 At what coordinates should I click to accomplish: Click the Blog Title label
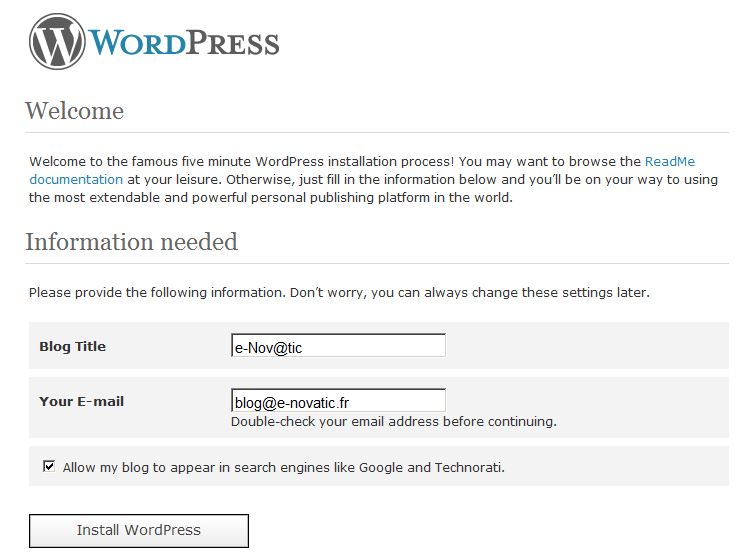pyautogui.click(x=73, y=346)
